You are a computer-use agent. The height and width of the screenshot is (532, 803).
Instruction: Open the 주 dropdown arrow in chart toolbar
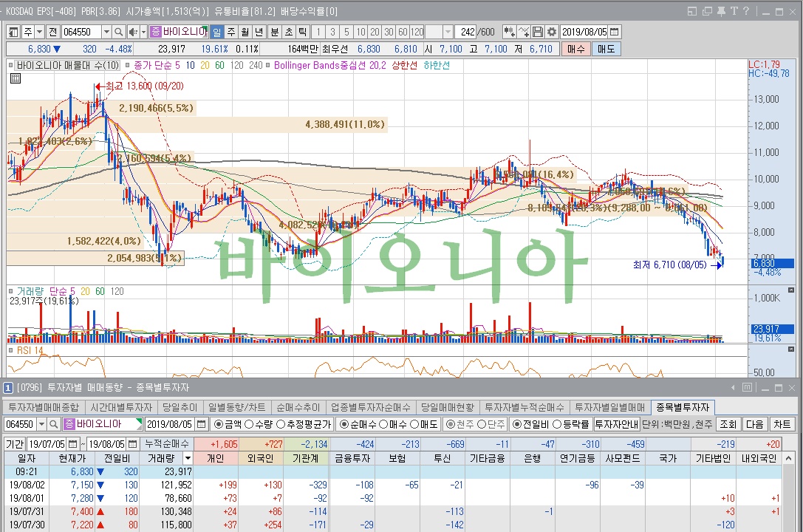pos(39,32)
